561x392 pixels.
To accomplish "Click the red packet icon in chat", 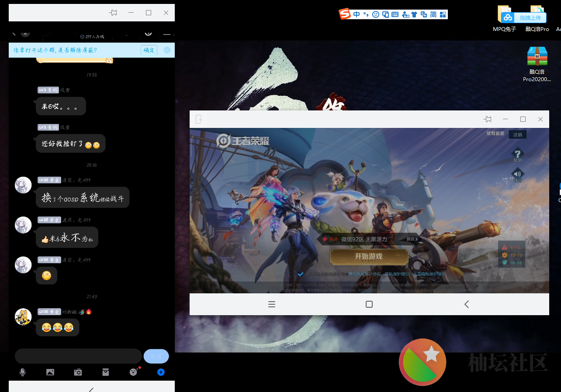I will click(x=106, y=372).
